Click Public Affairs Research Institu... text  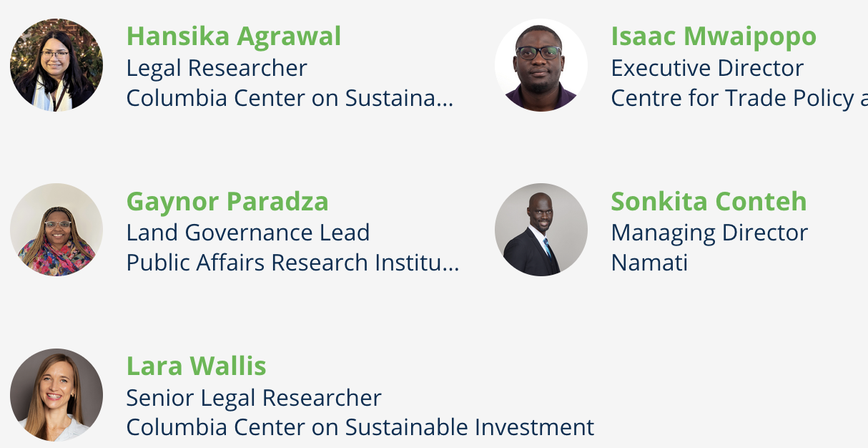point(293,263)
